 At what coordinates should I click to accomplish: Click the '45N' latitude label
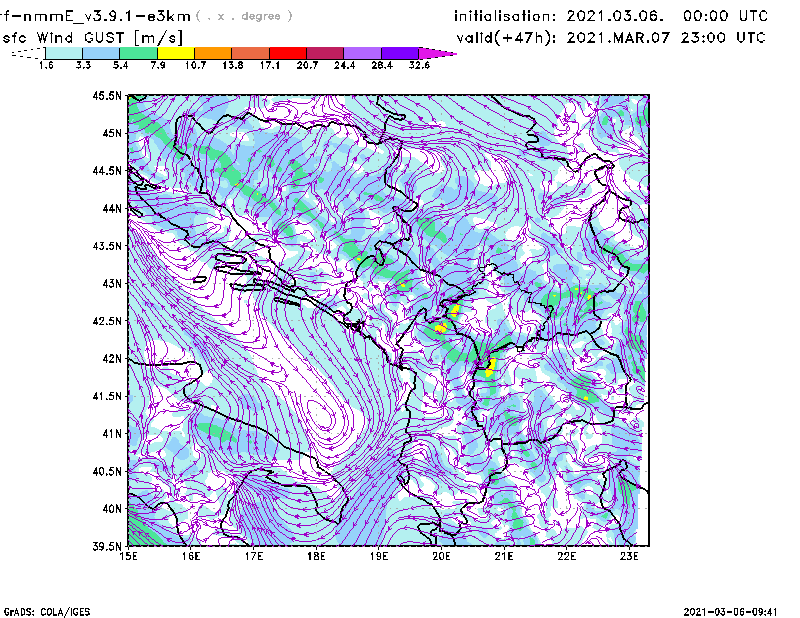[112, 133]
